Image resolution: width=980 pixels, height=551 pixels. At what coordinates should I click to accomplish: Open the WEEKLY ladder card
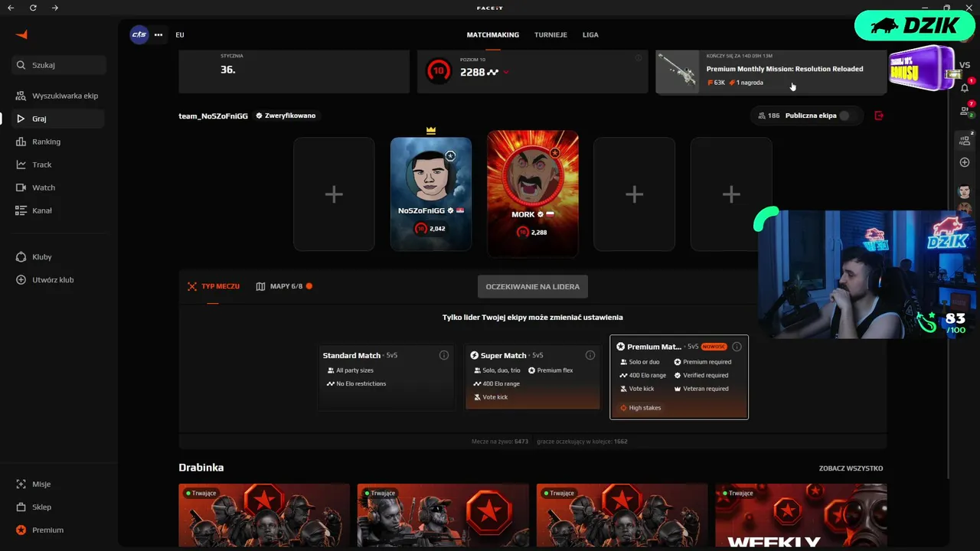801,516
